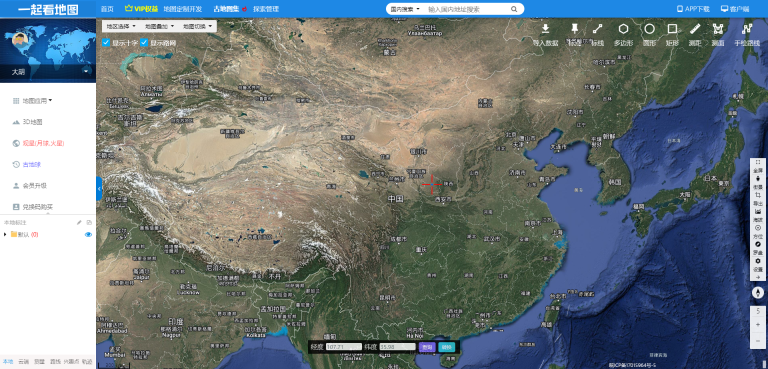Expand the 默认 folder tree arrow
Viewport: 768px width, 369px height.
coord(5,235)
